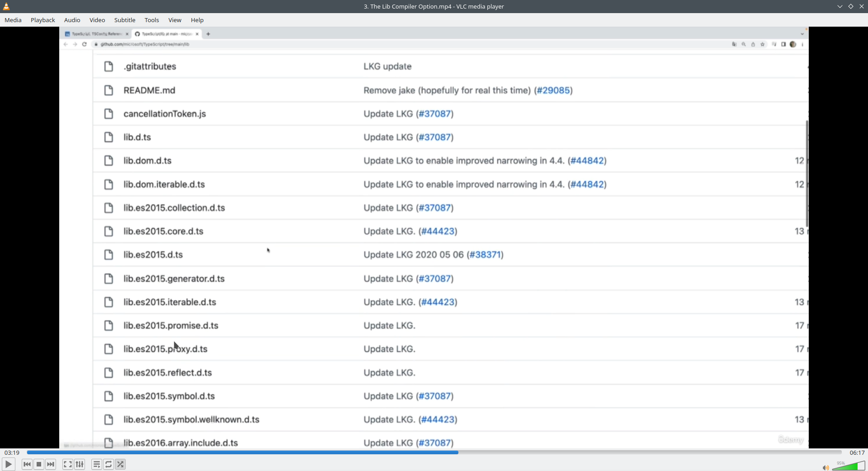
Task: Open the Audio menu
Action: tap(72, 20)
